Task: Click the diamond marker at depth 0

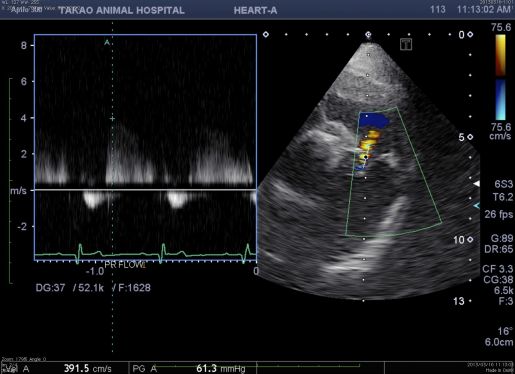Action: tap(470, 34)
